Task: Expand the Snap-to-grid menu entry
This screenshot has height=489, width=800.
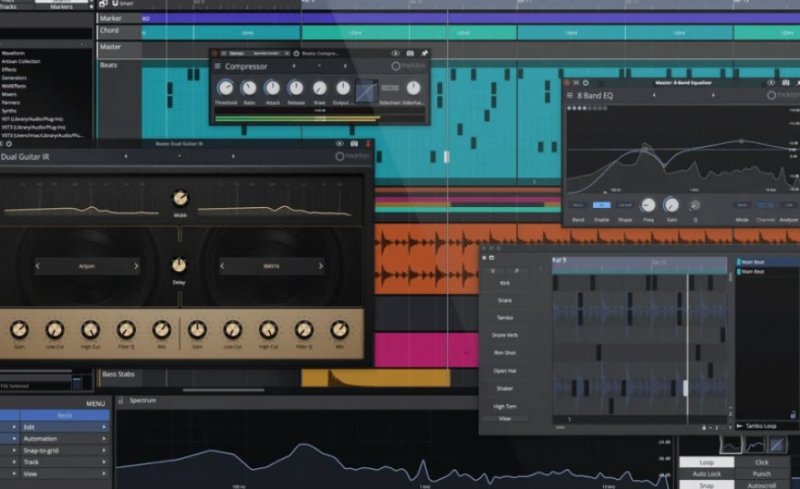Action: (54, 451)
